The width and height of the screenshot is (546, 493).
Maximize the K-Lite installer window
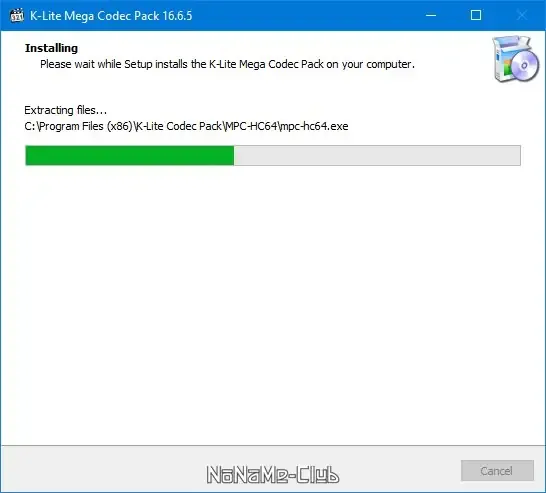[x=476, y=15]
